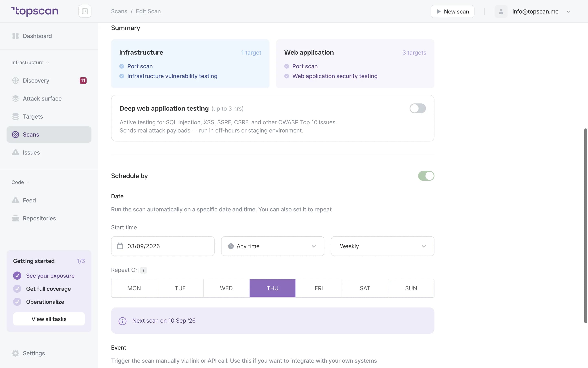Click the Targets stack icon
Screen dimensions: 588x368
coord(15,117)
